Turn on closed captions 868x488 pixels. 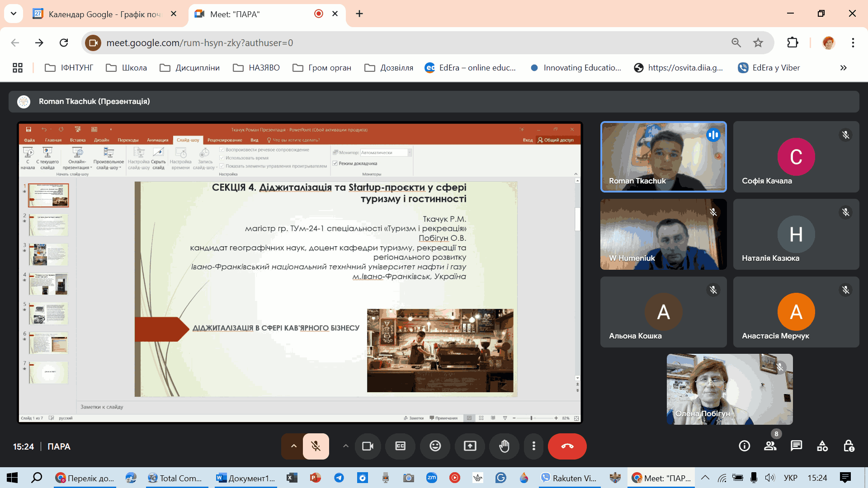(401, 446)
